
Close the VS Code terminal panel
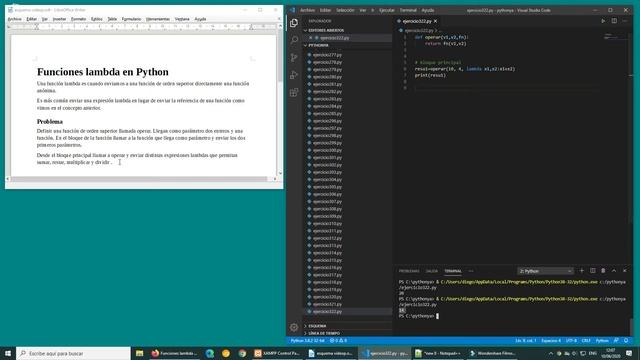click(624, 271)
